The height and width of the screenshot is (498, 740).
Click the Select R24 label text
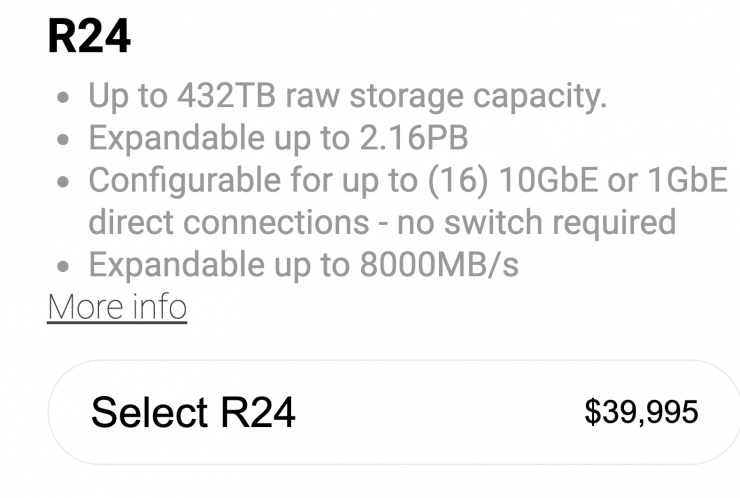click(x=193, y=412)
